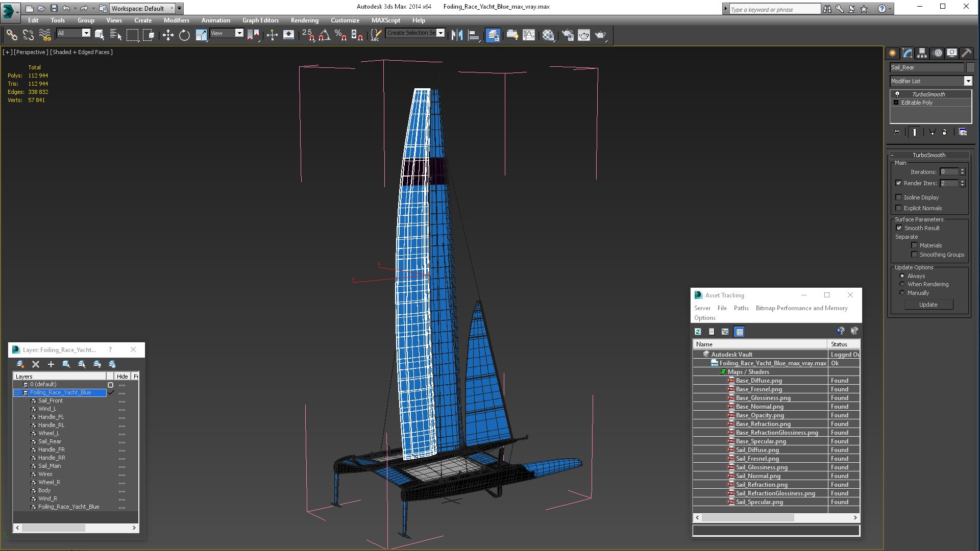
Task: Enable Separate by Materials checkbox
Action: tap(914, 245)
